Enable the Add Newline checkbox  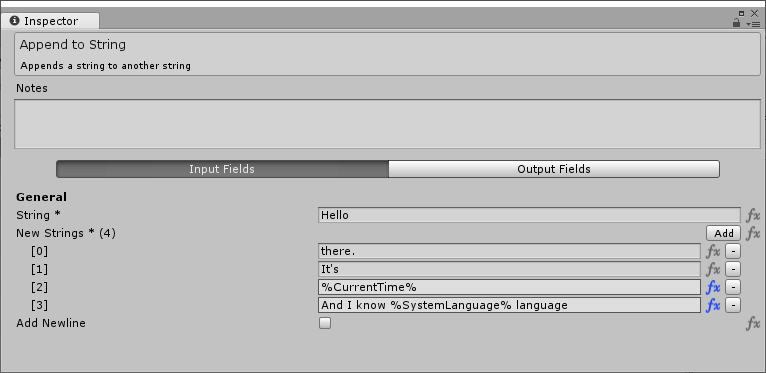325,323
